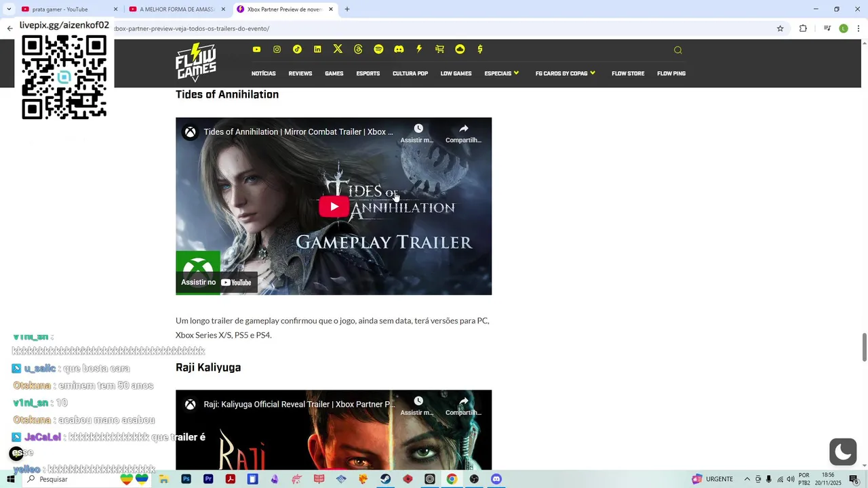This screenshot has height=488, width=868.
Task: Open the site search magnifier icon
Action: click(677, 50)
